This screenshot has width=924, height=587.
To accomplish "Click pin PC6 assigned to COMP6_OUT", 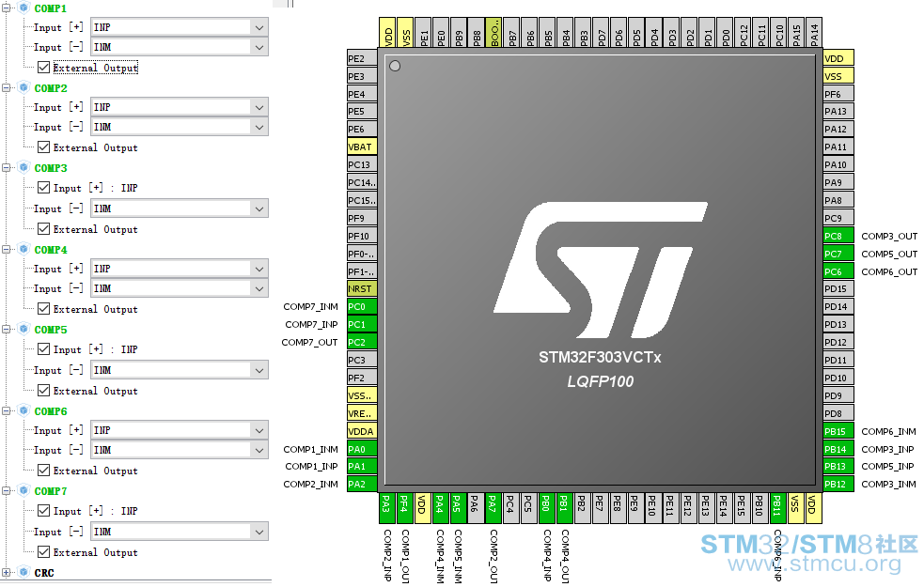I will [x=838, y=271].
